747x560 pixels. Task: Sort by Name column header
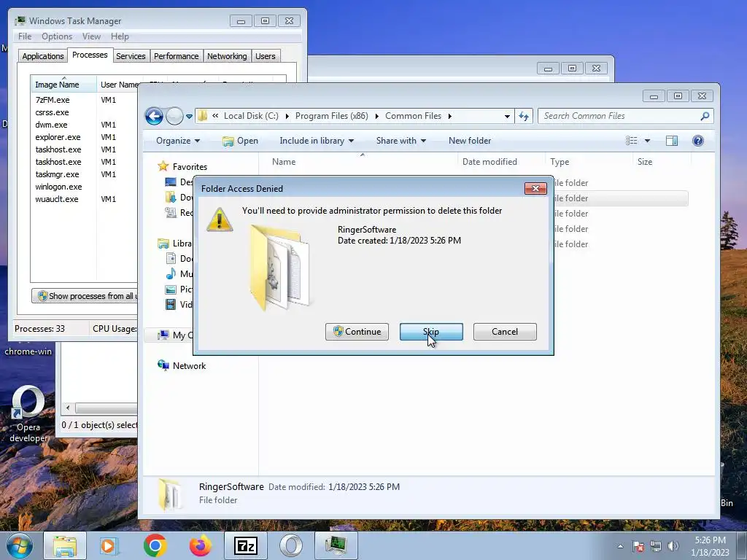pyautogui.click(x=359, y=162)
